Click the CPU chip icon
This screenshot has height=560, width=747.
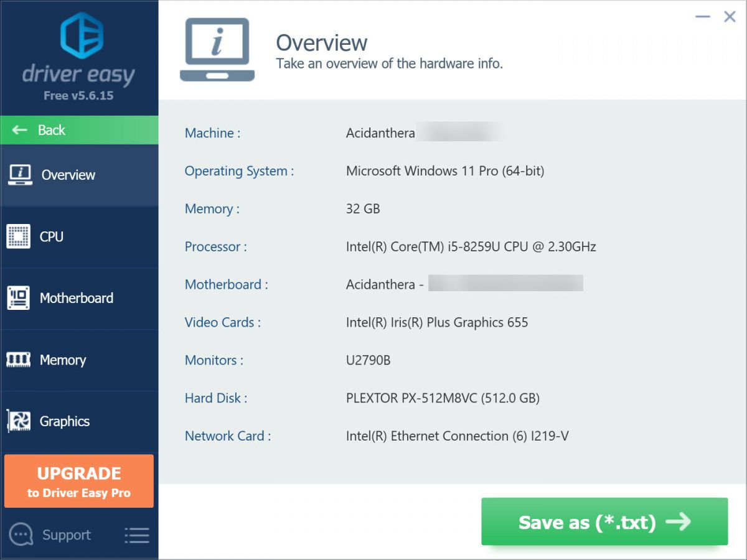[18, 236]
